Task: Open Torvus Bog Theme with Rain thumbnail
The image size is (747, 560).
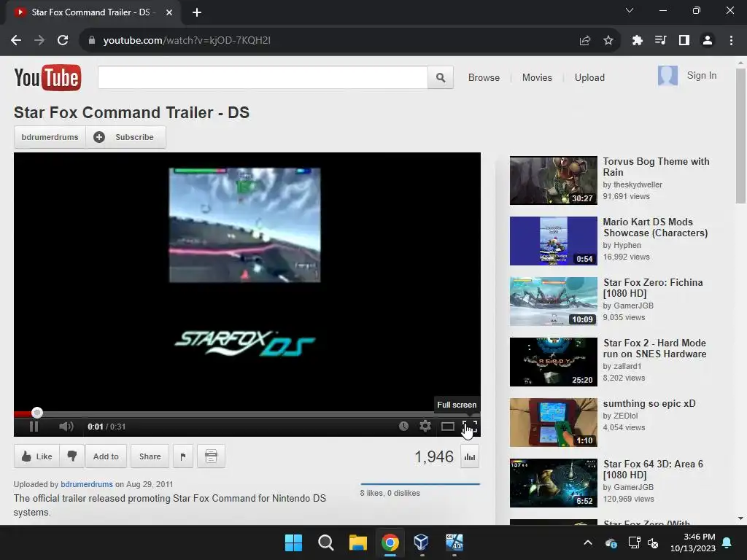Action: pos(553,181)
